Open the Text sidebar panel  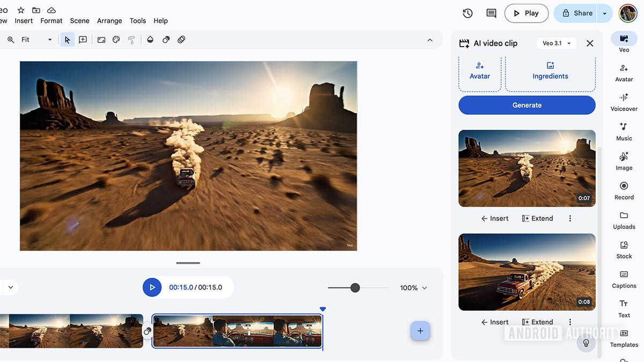(624, 309)
